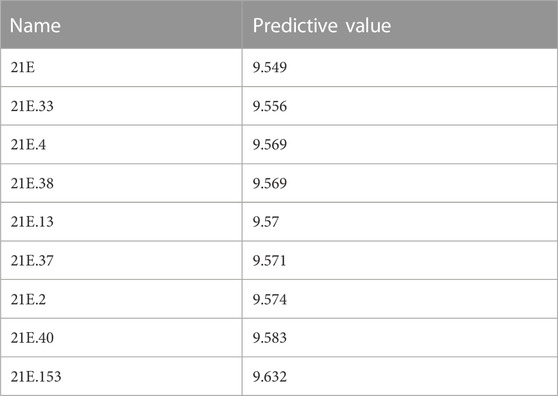Click the 9.556 predictive value
The image size is (558, 396).
pyautogui.click(x=270, y=106)
